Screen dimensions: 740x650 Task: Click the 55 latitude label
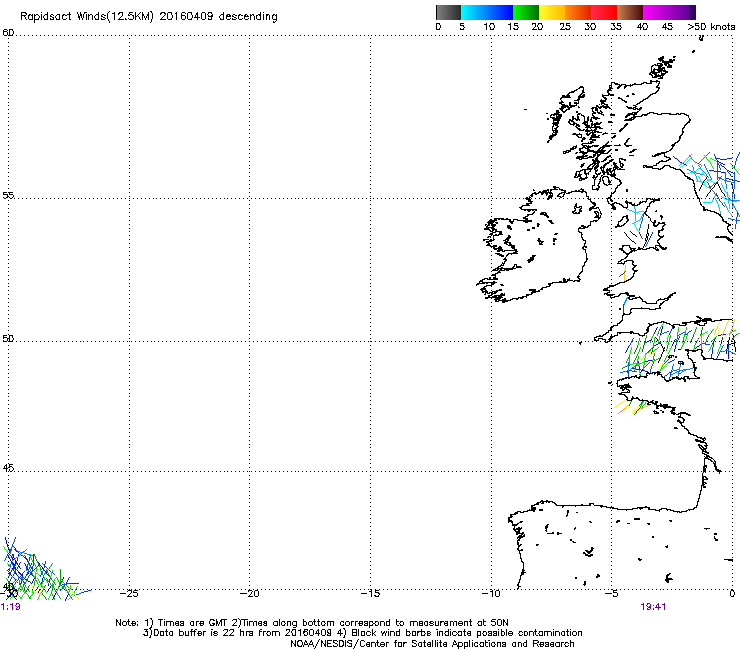pos(8,195)
